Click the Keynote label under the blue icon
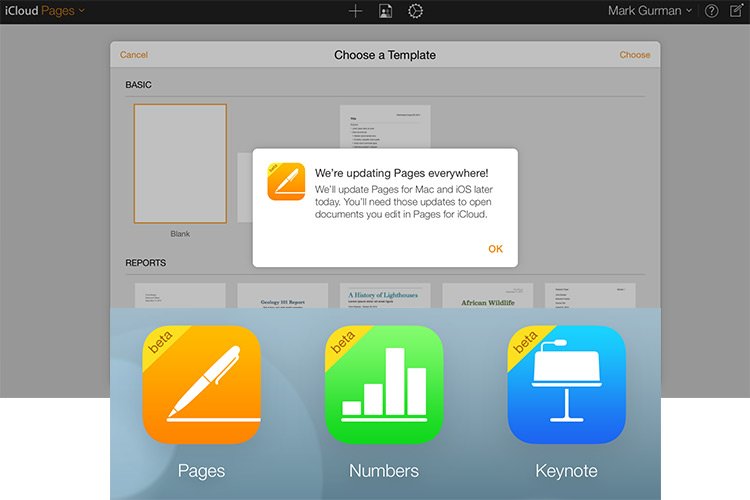Viewport: 750px width, 500px height. (566, 471)
